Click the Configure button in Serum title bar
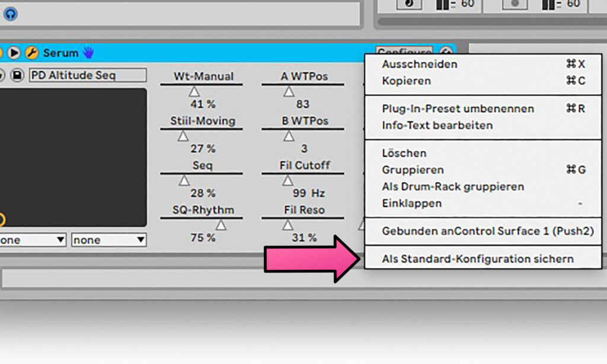The image size is (607, 364). coord(404,51)
